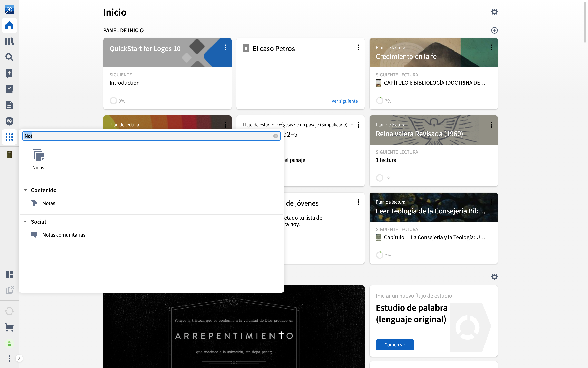588x368 pixels.
Task: Collapse the Contenido section
Action: [x=25, y=190]
